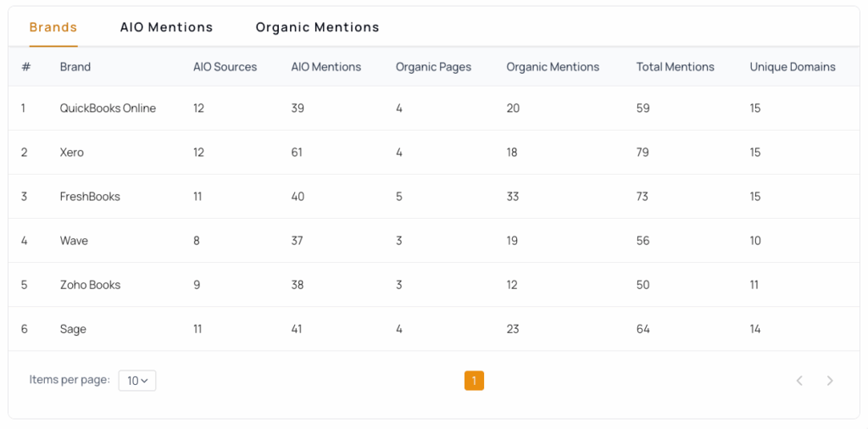Screen dimensions: 868x429
Task: Click Wave's Total Mentions value 56
Action: (643, 241)
